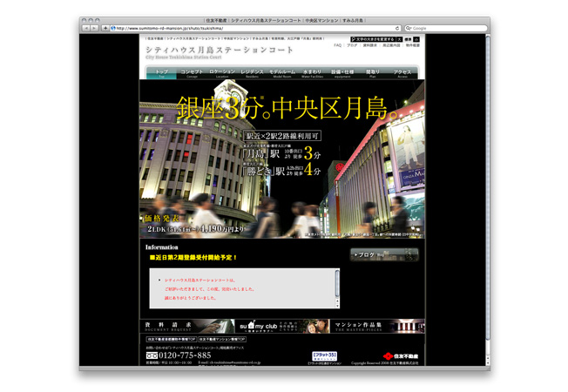Click the ブログ (Blog) button

tap(383, 255)
